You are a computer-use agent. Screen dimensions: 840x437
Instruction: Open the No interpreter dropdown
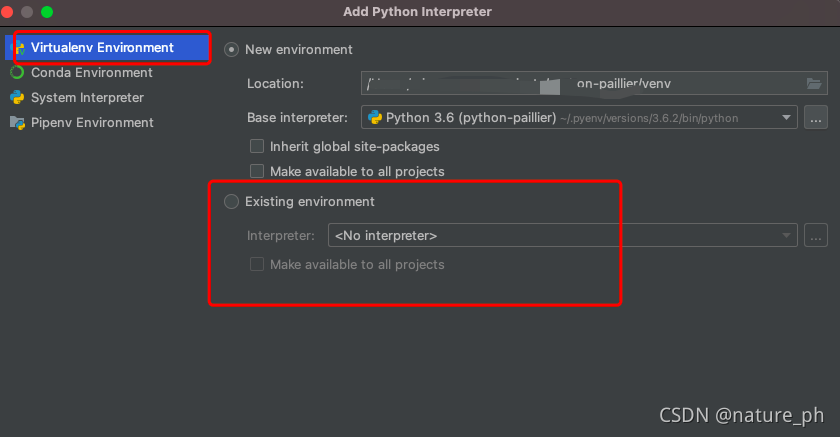click(x=562, y=236)
